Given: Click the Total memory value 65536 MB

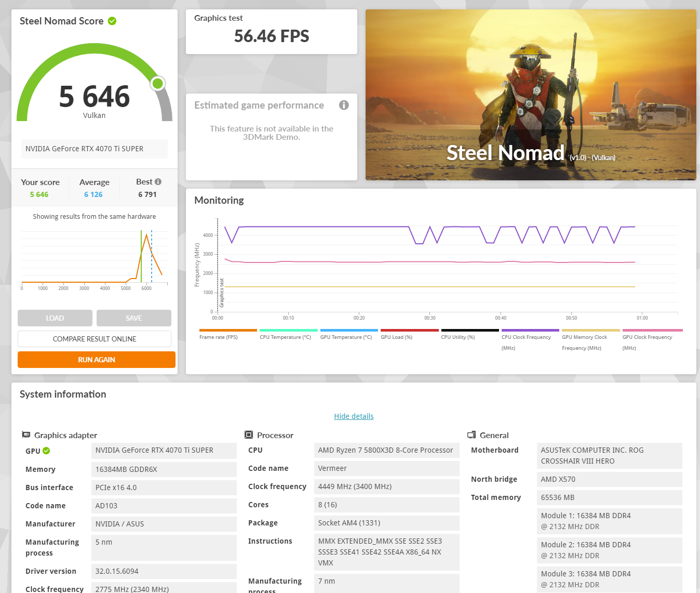Looking at the screenshot, I should pos(610,497).
